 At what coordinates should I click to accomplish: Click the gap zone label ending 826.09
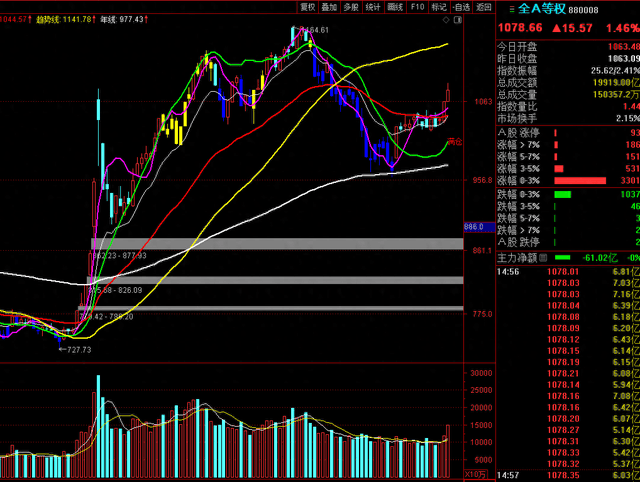pyautogui.click(x=116, y=290)
